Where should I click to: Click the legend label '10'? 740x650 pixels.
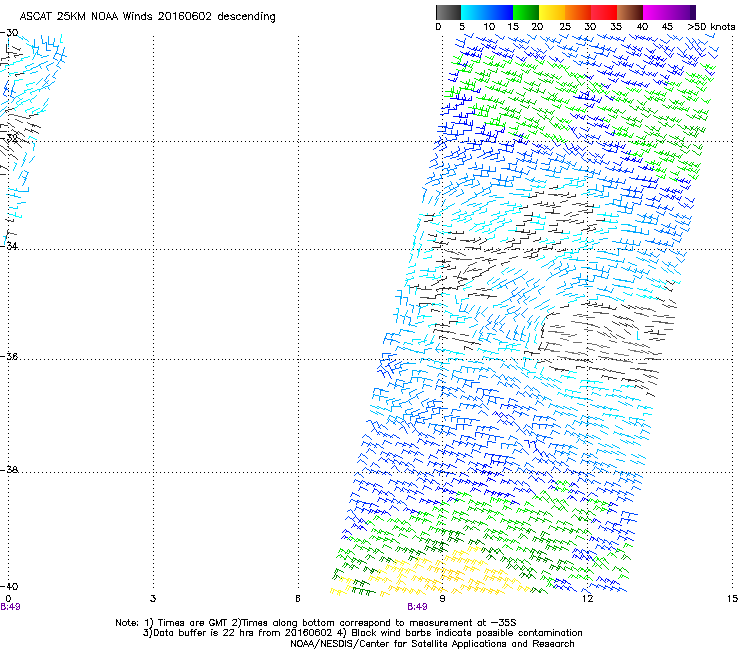click(x=489, y=27)
